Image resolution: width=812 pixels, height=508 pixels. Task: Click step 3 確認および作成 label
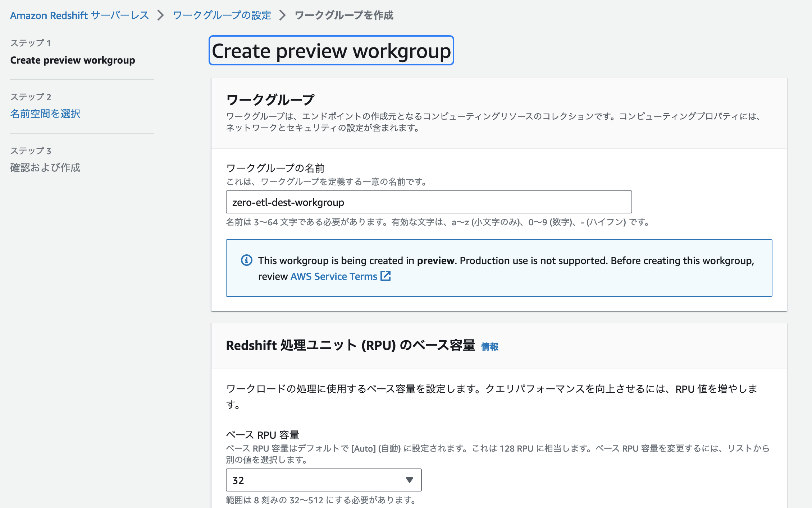tap(45, 167)
